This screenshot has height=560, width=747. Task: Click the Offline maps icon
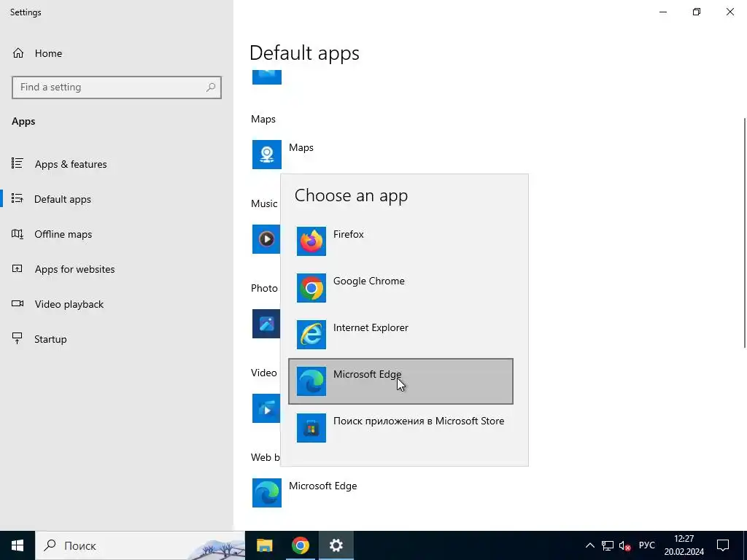click(18, 234)
